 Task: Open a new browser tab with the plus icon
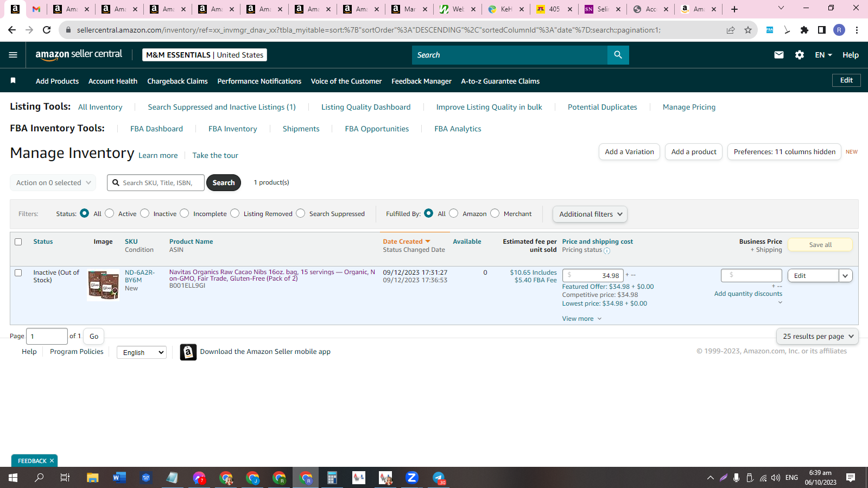point(734,9)
